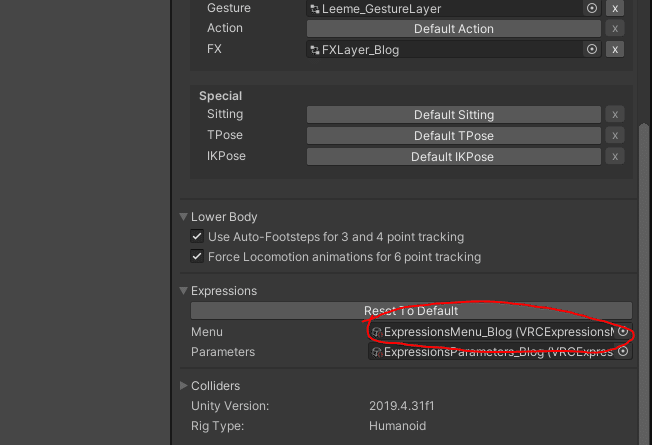The image size is (652, 445).
Task: Click the x button beside Default IKPose
Action: pyautogui.click(x=615, y=156)
